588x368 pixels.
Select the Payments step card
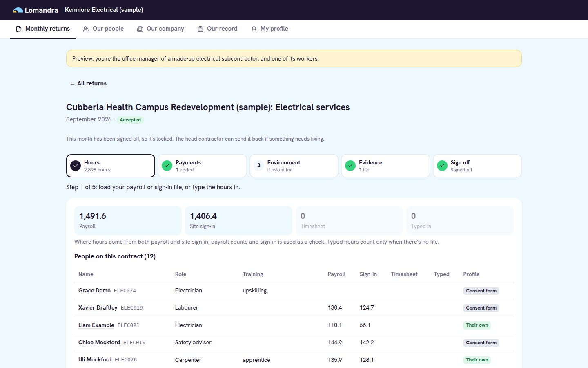pos(203,166)
